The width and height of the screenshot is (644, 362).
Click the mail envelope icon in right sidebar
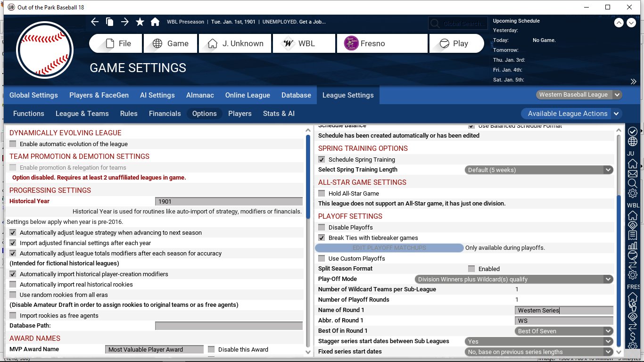pyautogui.click(x=633, y=173)
